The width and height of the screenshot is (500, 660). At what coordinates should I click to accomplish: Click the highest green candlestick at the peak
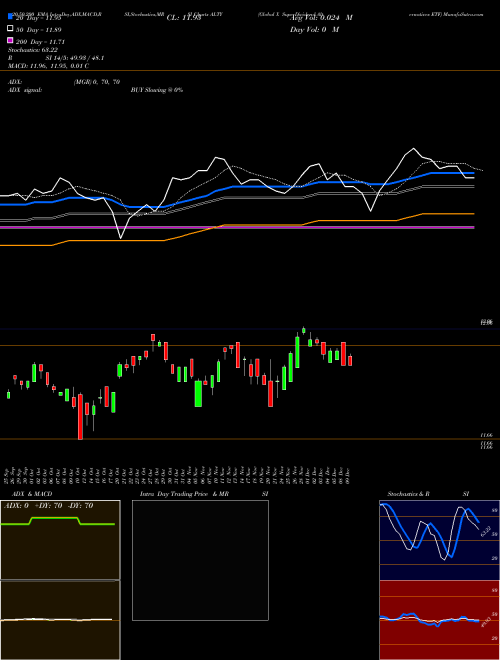click(303, 330)
